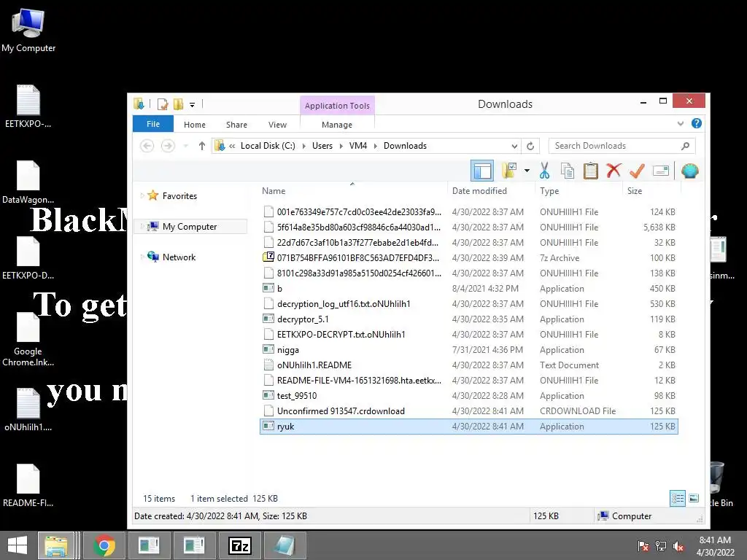This screenshot has width=747, height=560.
Task: Select the 7z archive 071B754BFFA96101BF8C563AD7EFD4DF3
Action: coord(469,257)
